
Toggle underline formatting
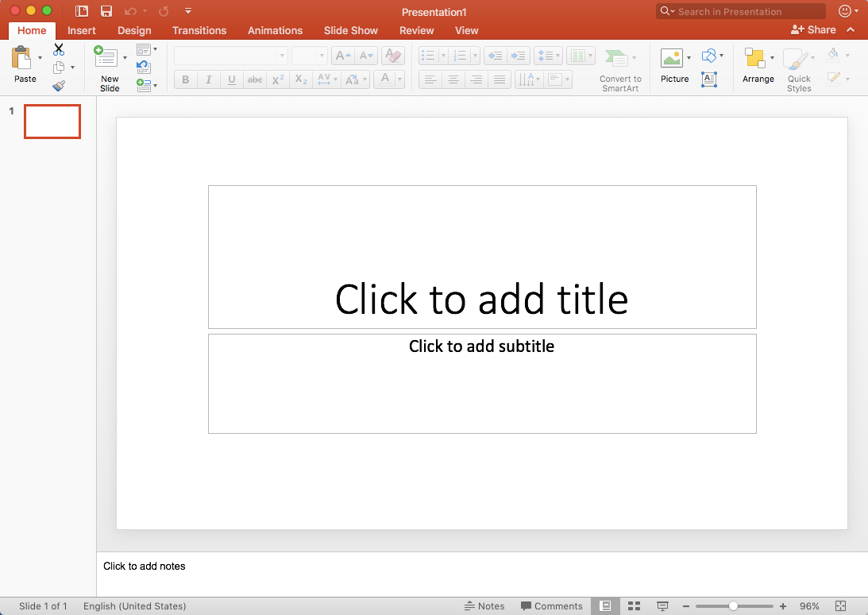231,79
